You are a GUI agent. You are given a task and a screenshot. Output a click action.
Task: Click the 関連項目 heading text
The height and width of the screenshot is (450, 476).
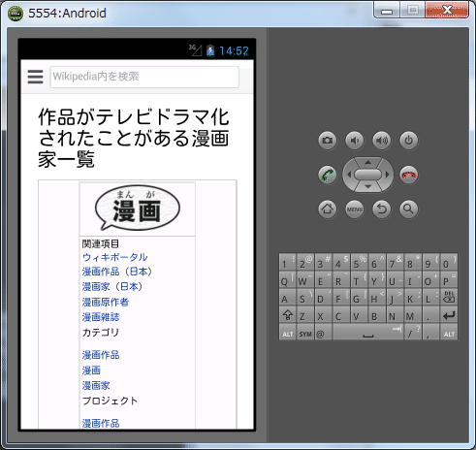point(101,243)
